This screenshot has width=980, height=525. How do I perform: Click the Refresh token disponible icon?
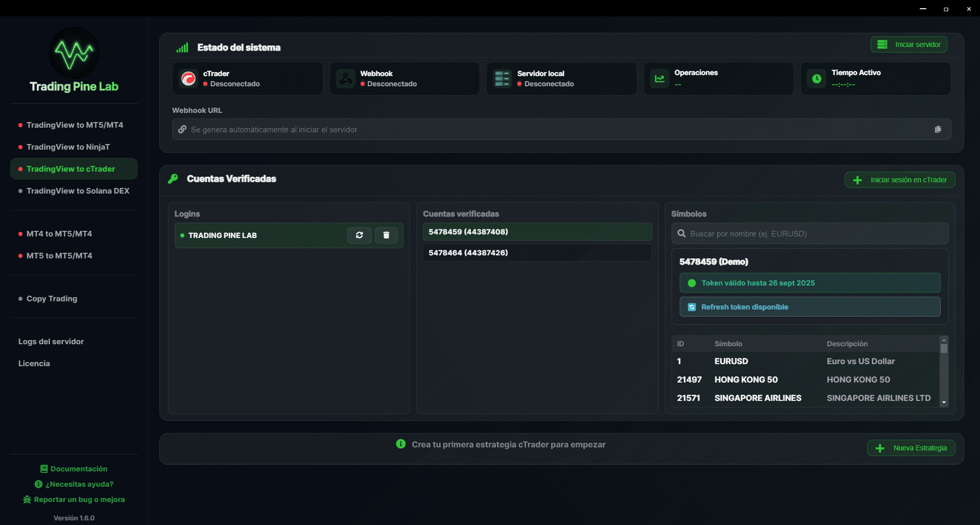[692, 307]
